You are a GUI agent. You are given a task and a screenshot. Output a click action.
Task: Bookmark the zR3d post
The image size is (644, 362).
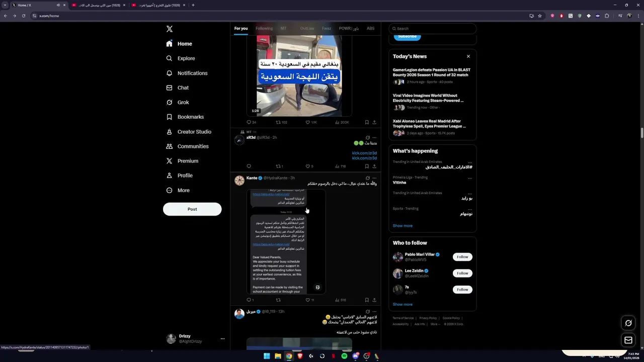pyautogui.click(x=367, y=166)
